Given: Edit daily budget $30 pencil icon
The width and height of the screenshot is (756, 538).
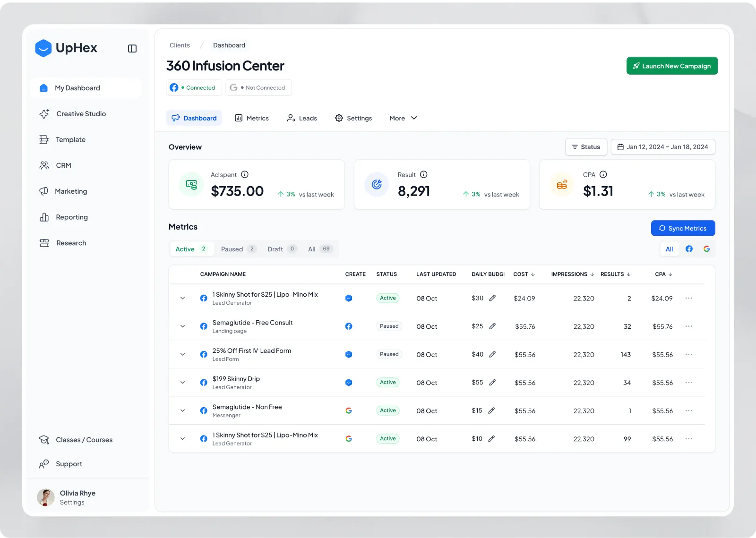Looking at the screenshot, I should tap(492, 298).
